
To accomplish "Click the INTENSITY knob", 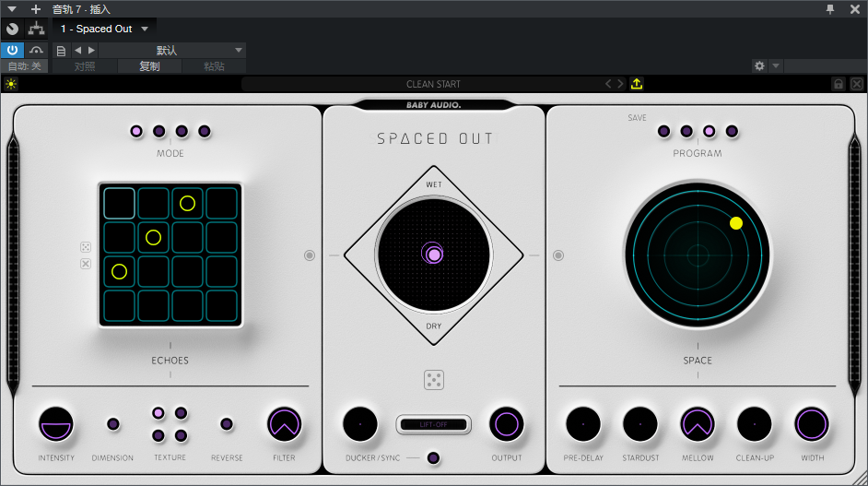I will click(56, 424).
